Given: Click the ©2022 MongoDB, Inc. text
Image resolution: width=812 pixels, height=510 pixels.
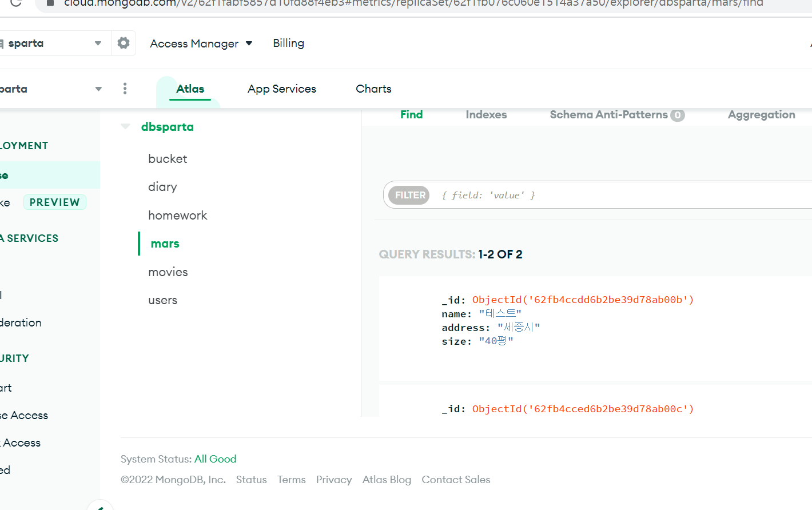Looking at the screenshot, I should point(173,480).
